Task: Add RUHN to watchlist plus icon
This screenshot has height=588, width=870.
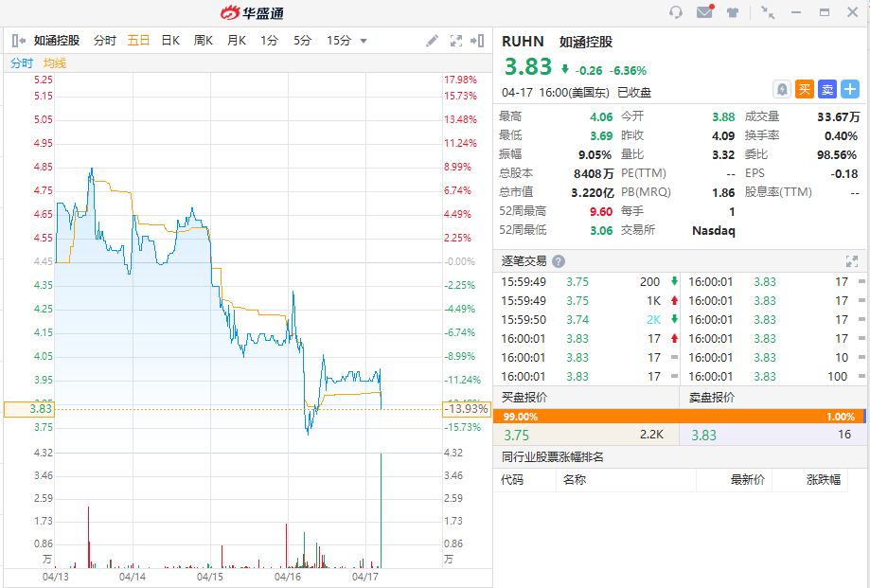Action: coord(850,89)
